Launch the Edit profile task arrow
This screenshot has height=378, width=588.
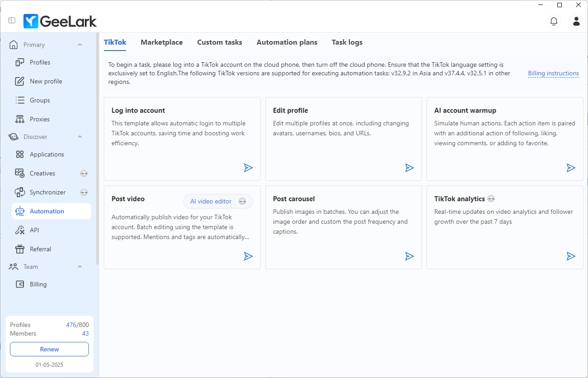[x=409, y=168]
